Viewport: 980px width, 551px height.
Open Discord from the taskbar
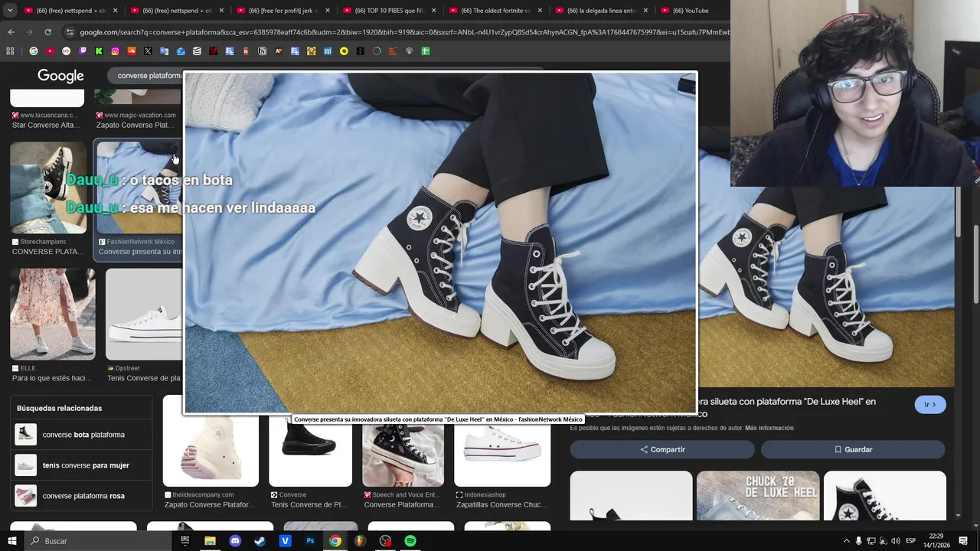coord(235,541)
